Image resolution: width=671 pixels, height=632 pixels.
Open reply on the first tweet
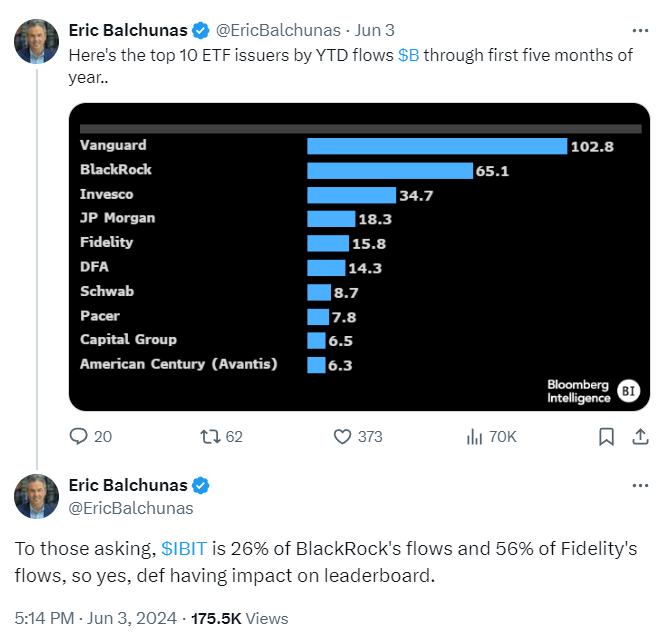click(x=90, y=437)
